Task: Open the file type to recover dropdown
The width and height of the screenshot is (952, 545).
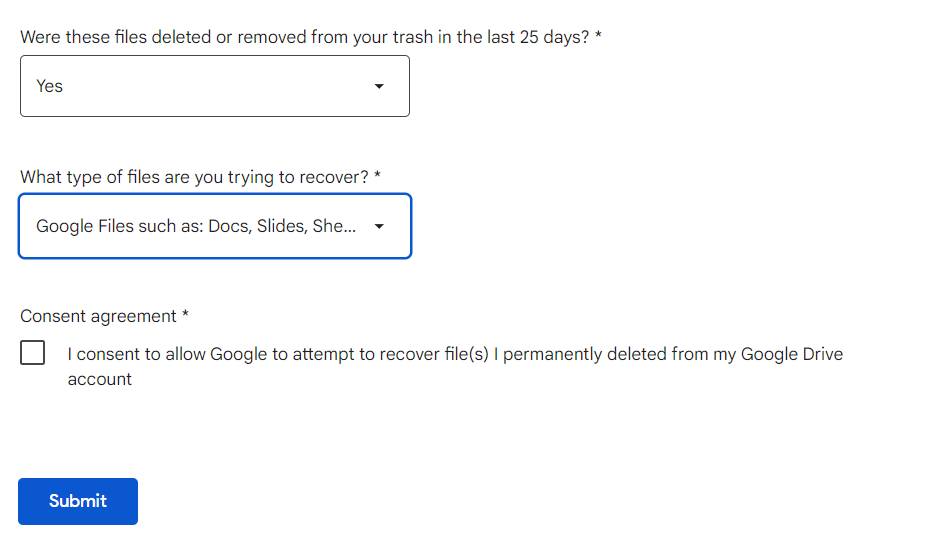Action: click(x=214, y=226)
